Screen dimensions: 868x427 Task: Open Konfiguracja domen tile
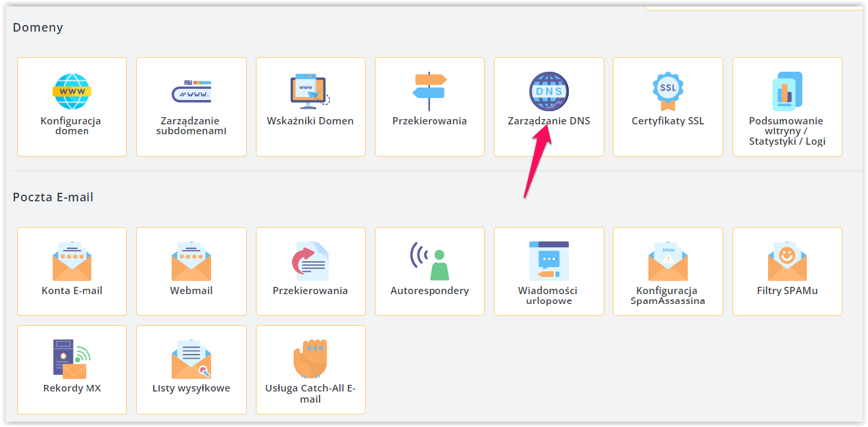tap(72, 107)
